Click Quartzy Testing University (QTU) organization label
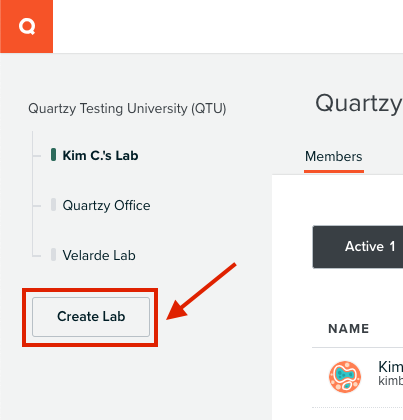The image size is (403, 420). pyautogui.click(x=127, y=109)
